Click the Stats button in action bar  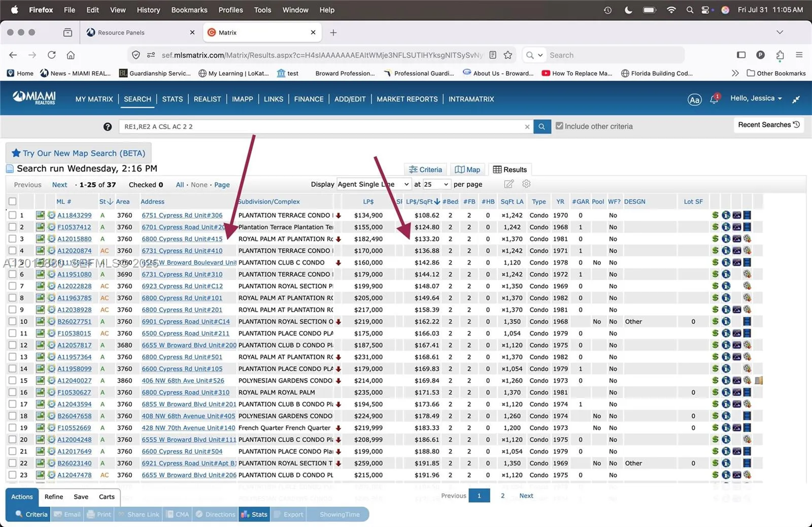click(254, 514)
